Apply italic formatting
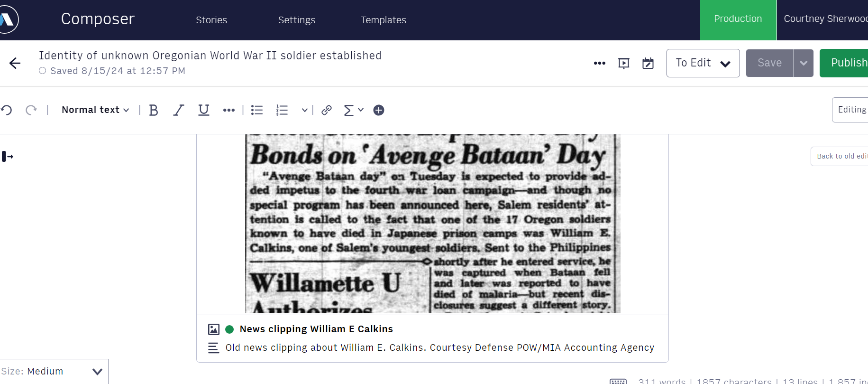Screen dimensions: 868x384 click(x=178, y=110)
